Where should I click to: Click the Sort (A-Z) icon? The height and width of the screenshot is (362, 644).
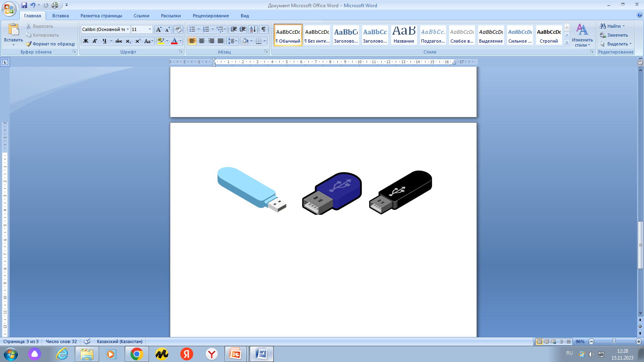(x=253, y=29)
